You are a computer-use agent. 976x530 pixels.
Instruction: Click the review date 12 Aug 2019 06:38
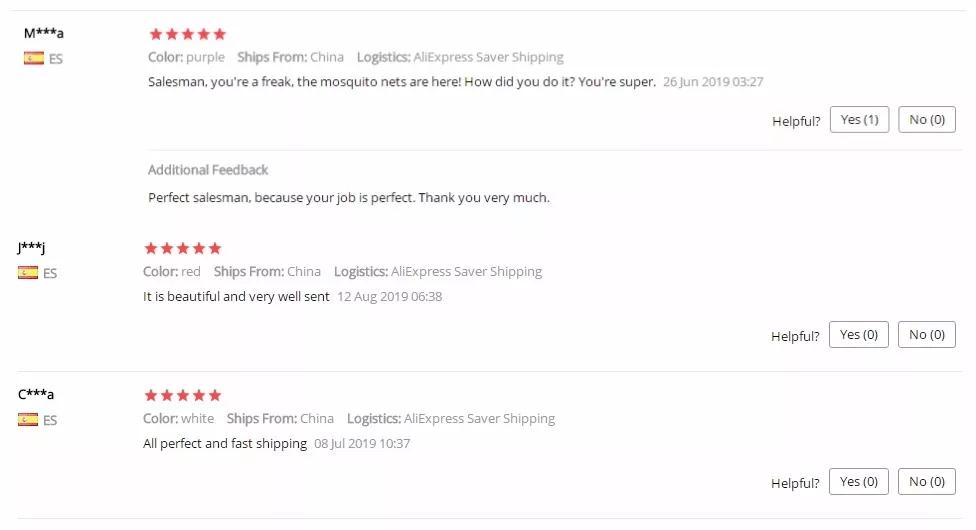coord(390,297)
